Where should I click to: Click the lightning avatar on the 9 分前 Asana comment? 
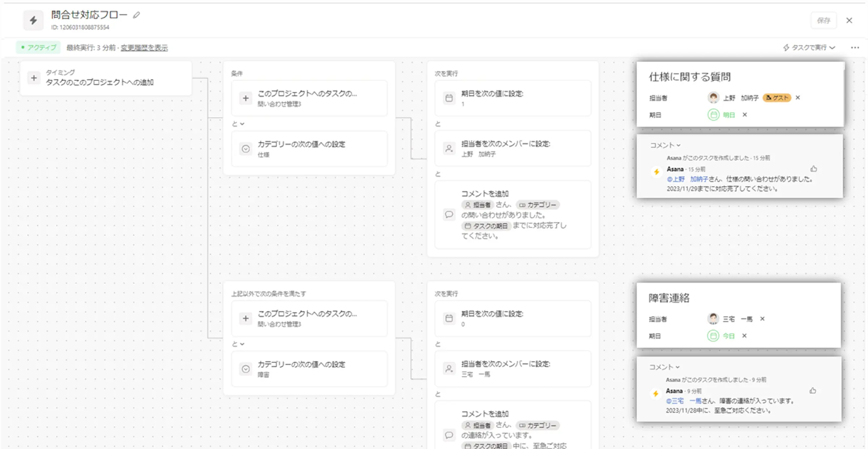coord(655,394)
